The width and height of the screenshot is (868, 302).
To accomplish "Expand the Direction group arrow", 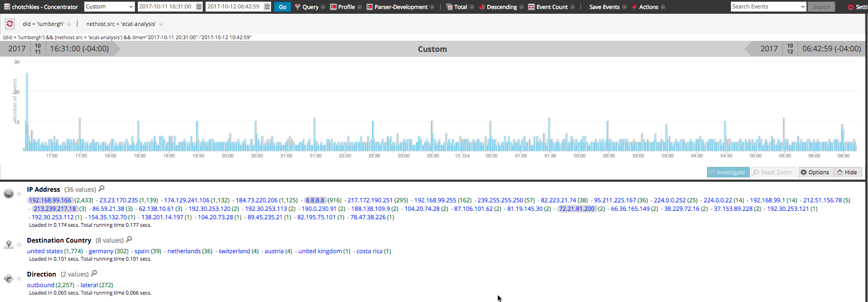I will tap(19, 279).
